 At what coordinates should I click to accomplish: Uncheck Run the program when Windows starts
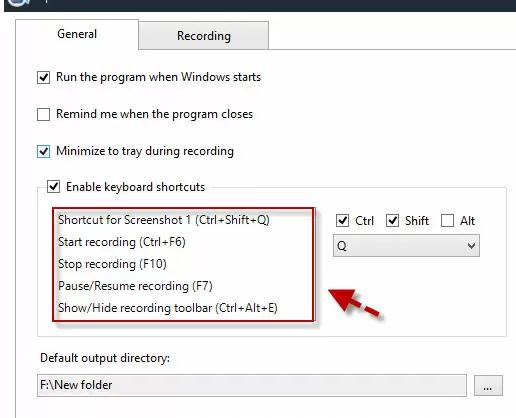pyautogui.click(x=43, y=77)
